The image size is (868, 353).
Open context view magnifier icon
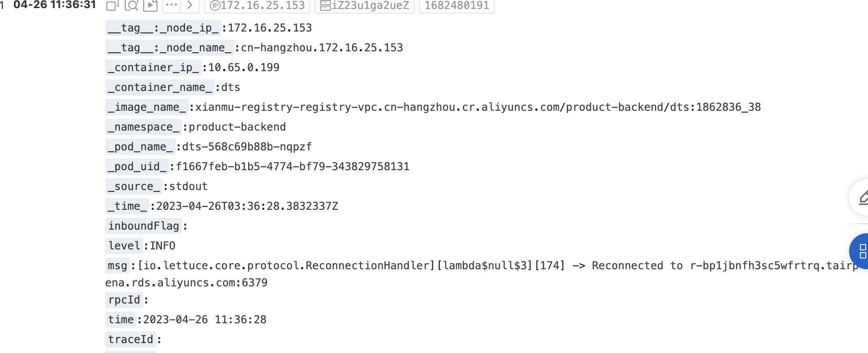coord(131,5)
